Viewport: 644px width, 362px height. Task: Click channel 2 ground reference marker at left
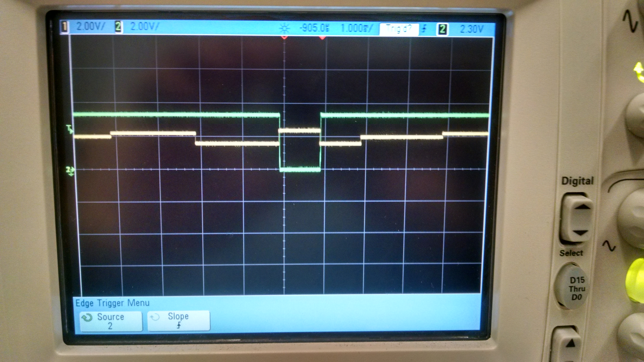click(x=70, y=171)
